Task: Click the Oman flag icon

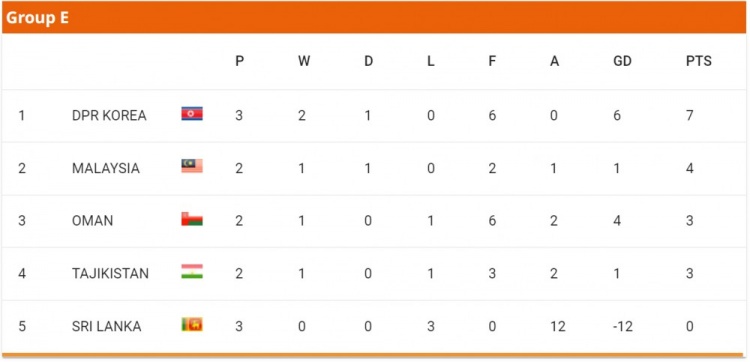Action: (192, 219)
